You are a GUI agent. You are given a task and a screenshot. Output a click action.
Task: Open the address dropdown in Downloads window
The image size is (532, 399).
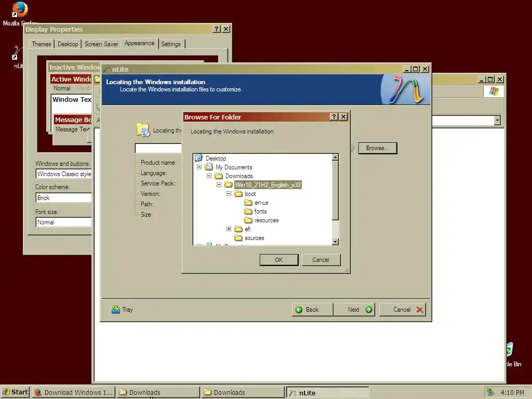tap(497, 120)
